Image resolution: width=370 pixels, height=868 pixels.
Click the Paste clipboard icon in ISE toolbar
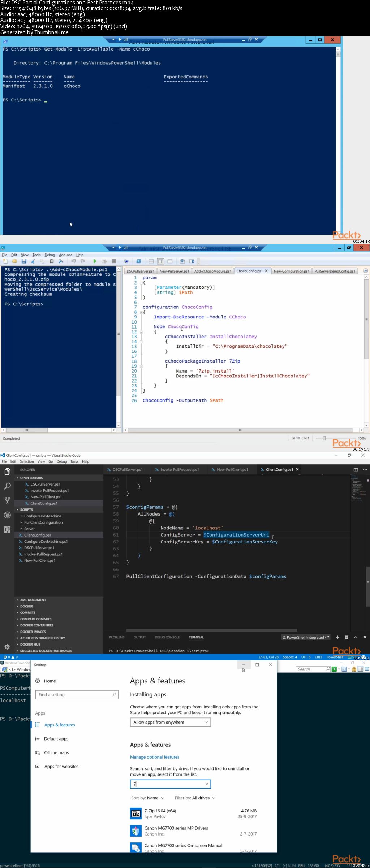pos(52,261)
